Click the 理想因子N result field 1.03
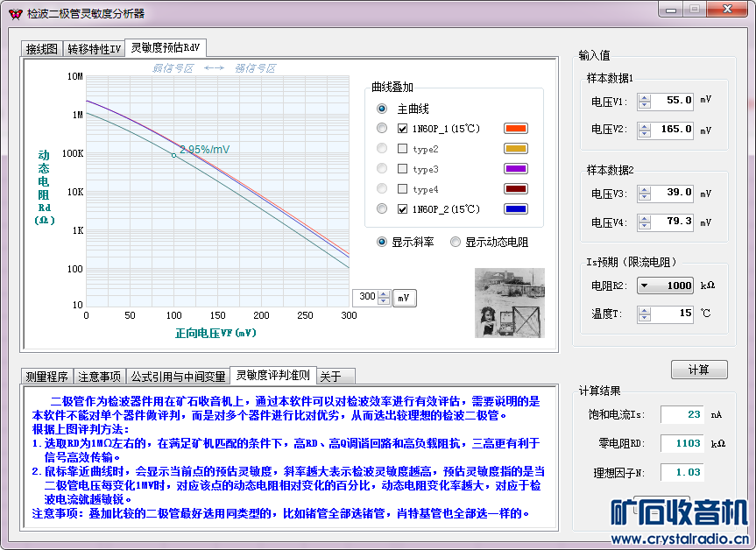The height and width of the screenshot is (550, 756). point(682,472)
